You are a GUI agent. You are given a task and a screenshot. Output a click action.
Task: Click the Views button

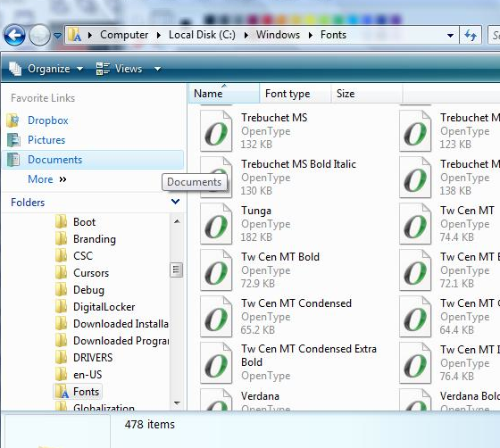click(x=119, y=69)
